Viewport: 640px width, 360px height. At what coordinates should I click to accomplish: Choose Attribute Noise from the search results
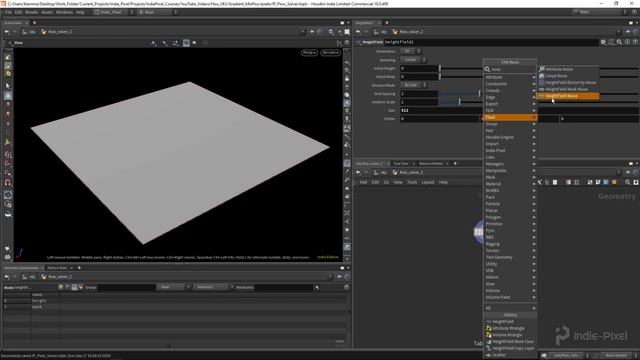point(568,69)
